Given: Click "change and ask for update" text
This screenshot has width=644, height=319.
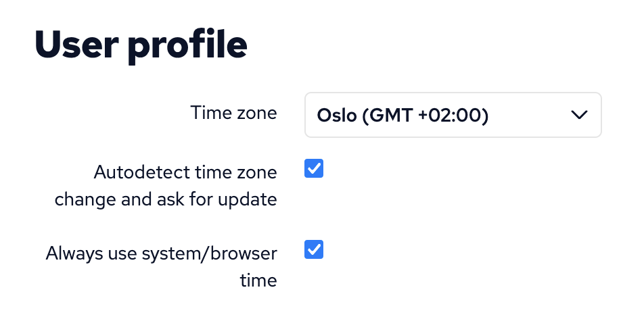Looking at the screenshot, I should [x=166, y=200].
